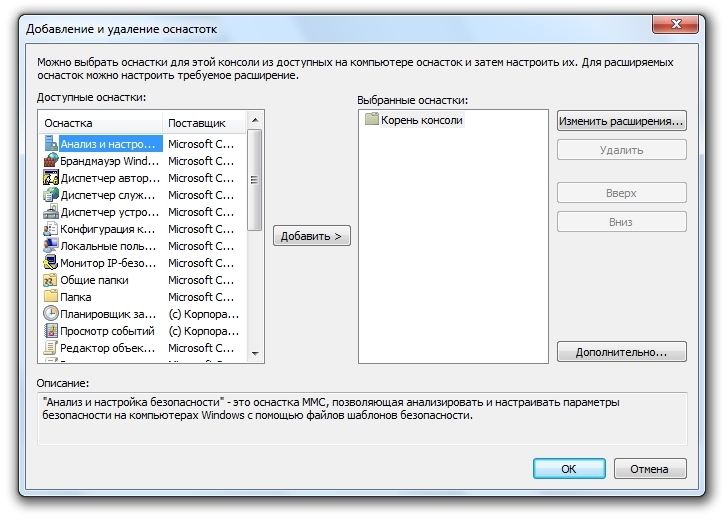The image size is (728, 521).
Task: Cancel the dialog with Отмена
Action: 650,468
